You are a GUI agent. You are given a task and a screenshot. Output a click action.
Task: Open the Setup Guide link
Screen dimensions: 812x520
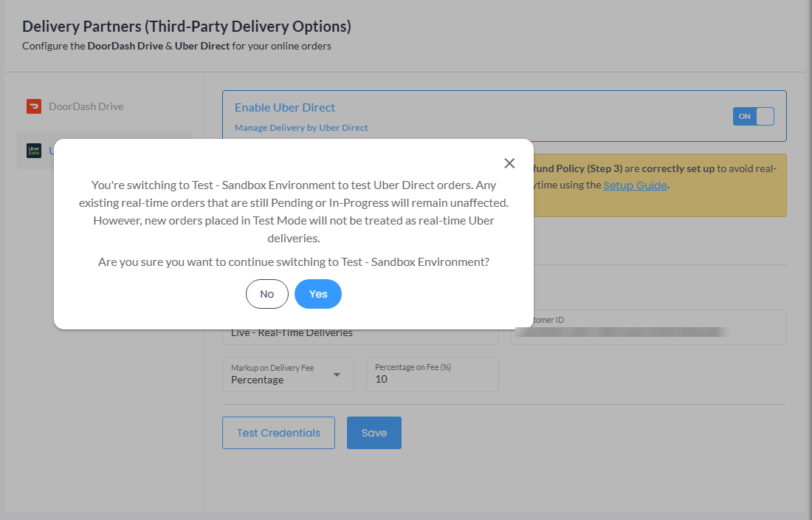(635, 185)
